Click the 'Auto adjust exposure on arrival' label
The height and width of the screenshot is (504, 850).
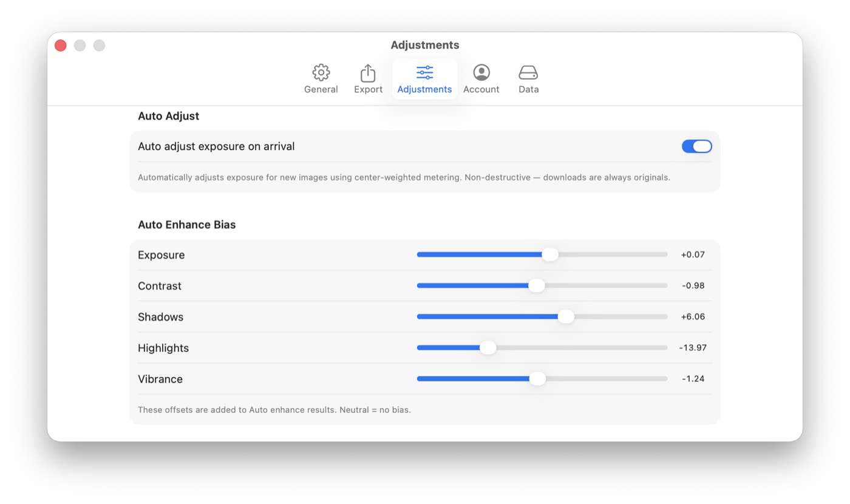(216, 146)
